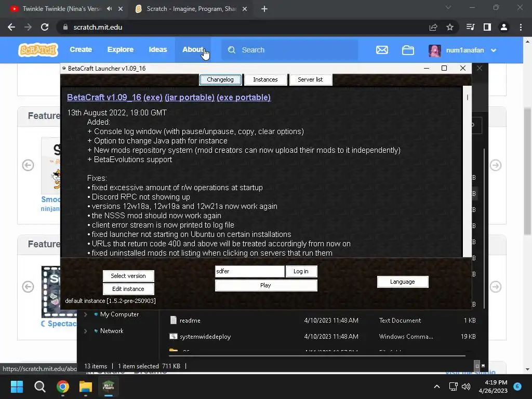This screenshot has height=399, width=532.
Task: Click the username field containing sdfer
Action: coord(250,271)
